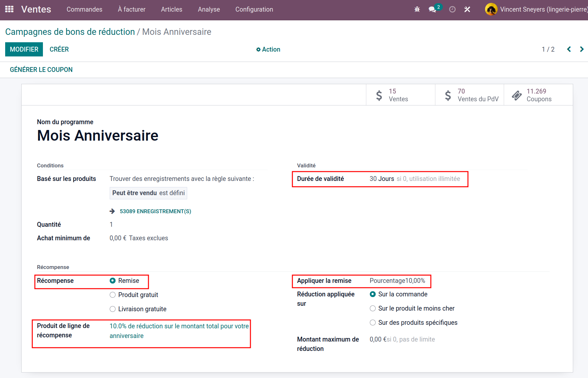Expand the Analyse menu
Image resolution: width=588 pixels, height=378 pixels.
click(209, 9)
